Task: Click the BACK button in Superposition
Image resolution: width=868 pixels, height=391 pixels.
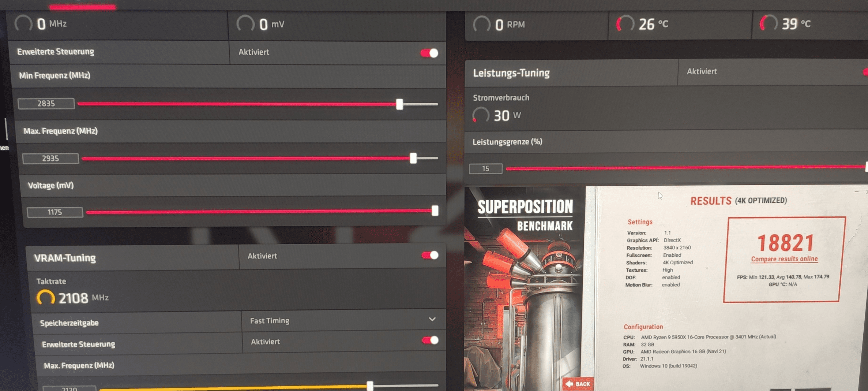Action: tap(578, 384)
